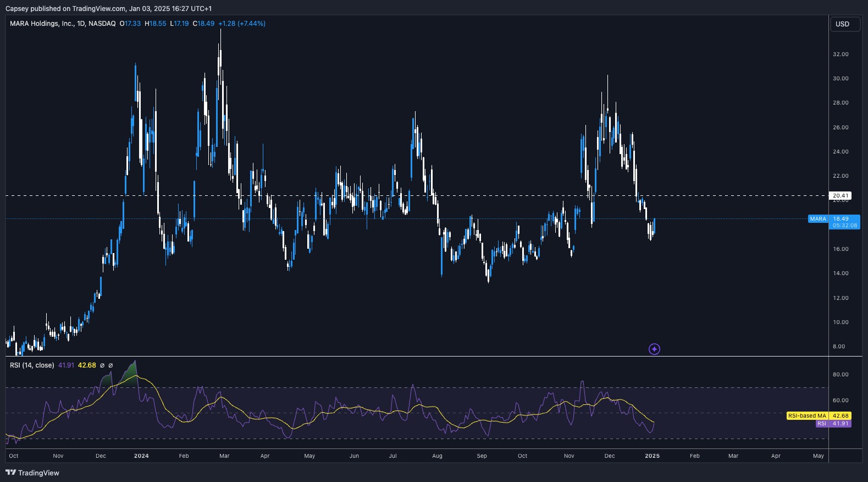
Task: Click the purple RSI value 41.91 in legend
Action: coord(67,365)
